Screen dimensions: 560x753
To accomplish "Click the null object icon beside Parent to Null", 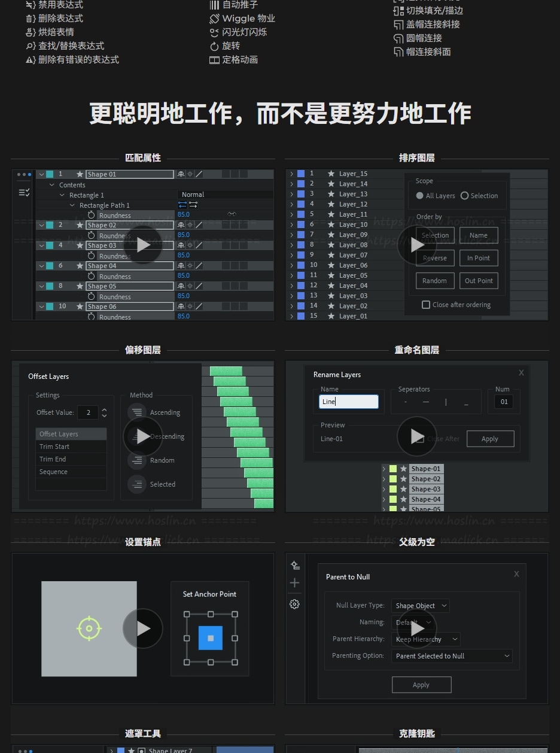I will pyautogui.click(x=294, y=565).
